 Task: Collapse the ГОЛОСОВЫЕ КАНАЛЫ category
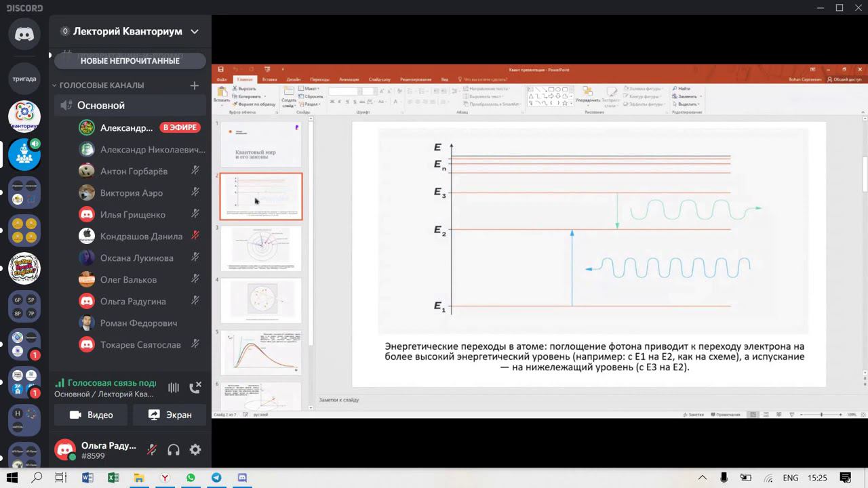click(x=99, y=85)
